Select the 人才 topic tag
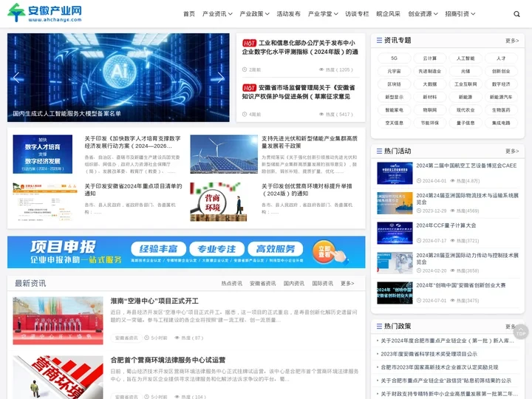 501,58
